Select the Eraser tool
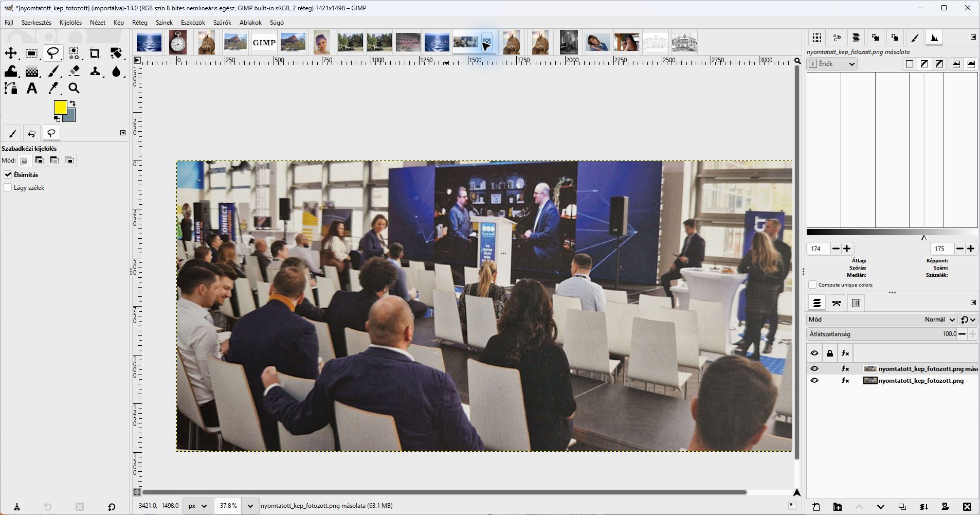The height and width of the screenshot is (515, 980). [x=74, y=71]
